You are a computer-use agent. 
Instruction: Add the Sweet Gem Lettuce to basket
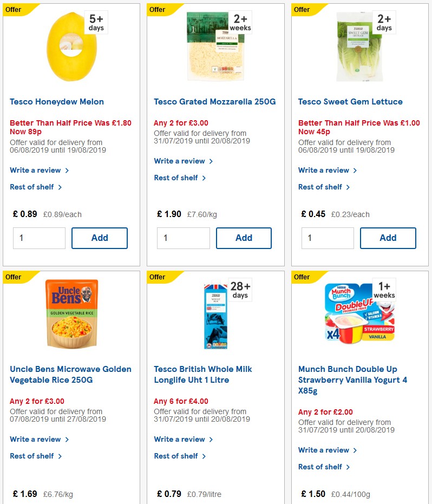(388, 238)
